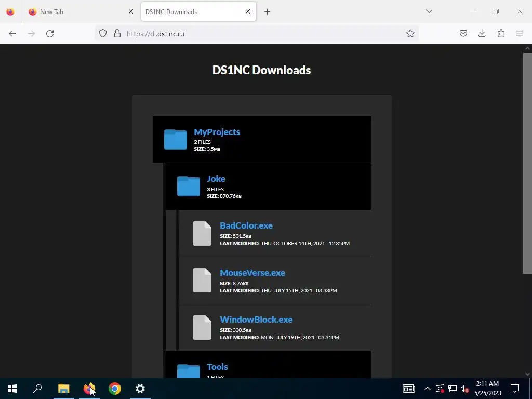
Task: Download BadColor.exe
Action: 246,225
